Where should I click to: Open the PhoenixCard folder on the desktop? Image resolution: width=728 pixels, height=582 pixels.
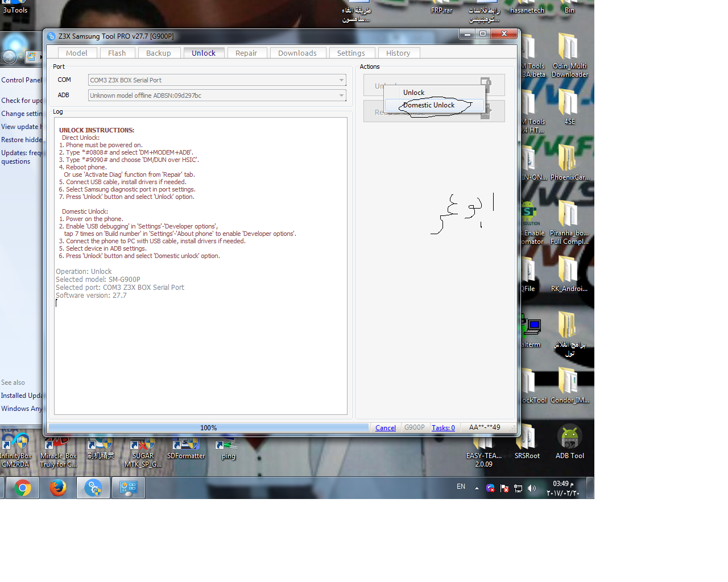(x=569, y=163)
